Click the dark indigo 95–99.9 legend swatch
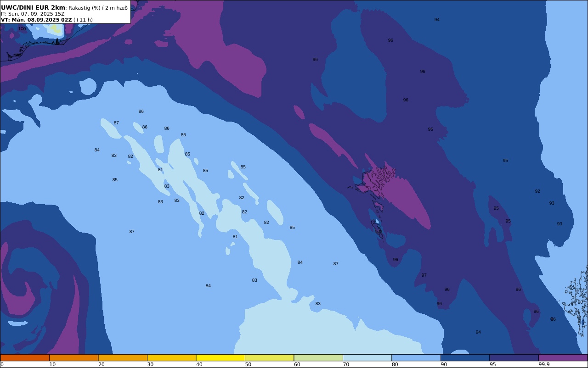 click(x=514, y=357)
